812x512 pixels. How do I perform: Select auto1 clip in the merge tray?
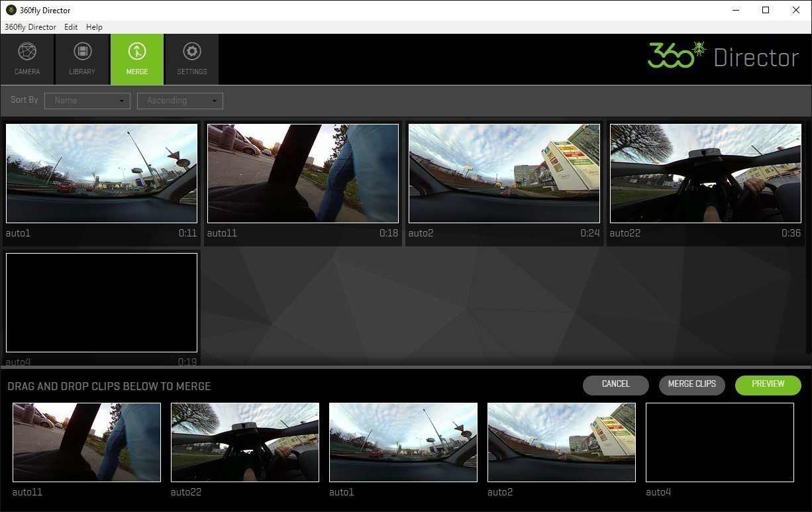pyautogui.click(x=403, y=442)
